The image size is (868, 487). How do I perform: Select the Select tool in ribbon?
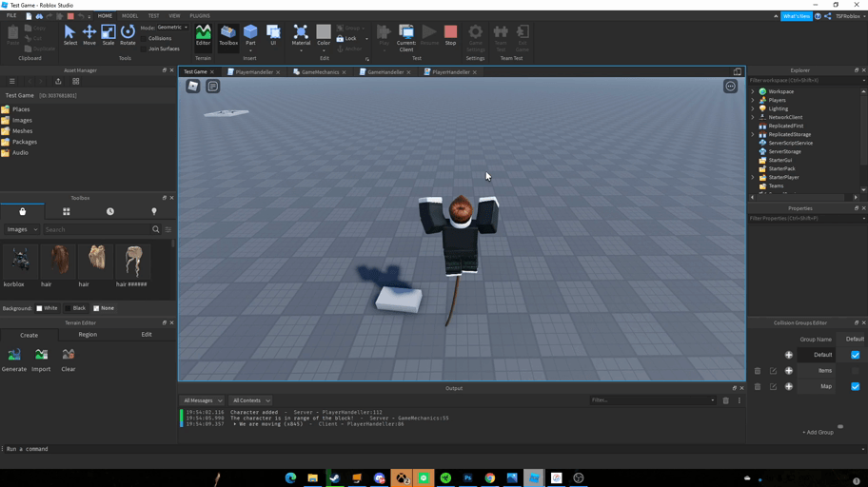(x=69, y=35)
